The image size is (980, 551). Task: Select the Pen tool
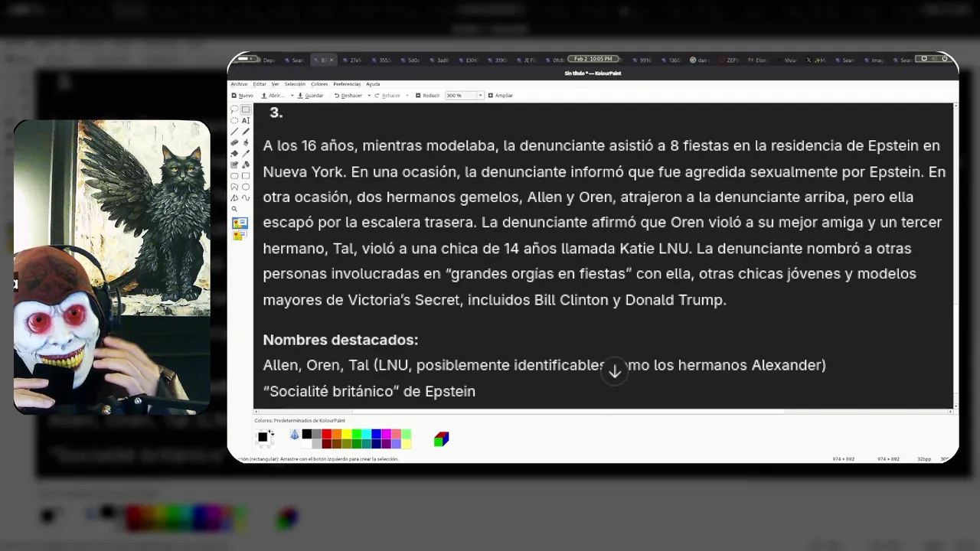tap(246, 132)
